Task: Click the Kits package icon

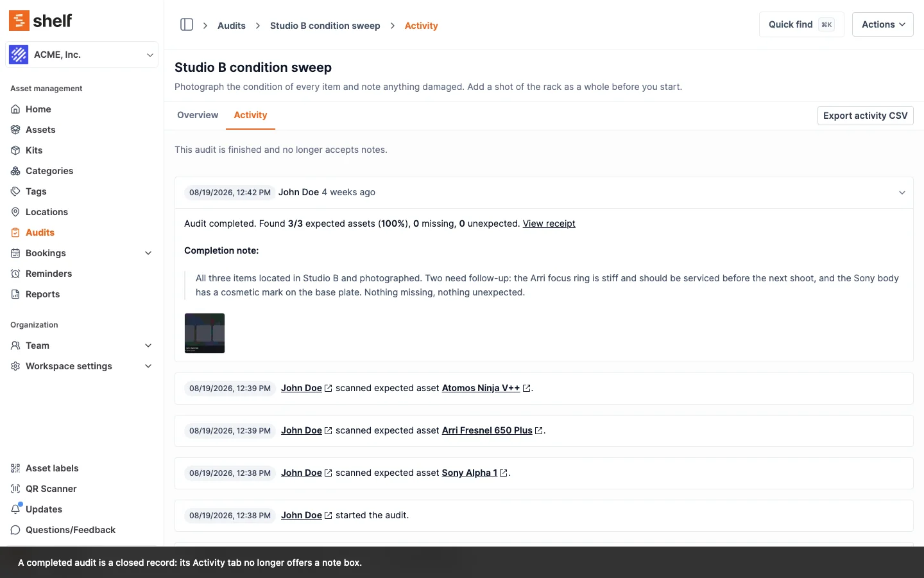Action: pos(15,150)
